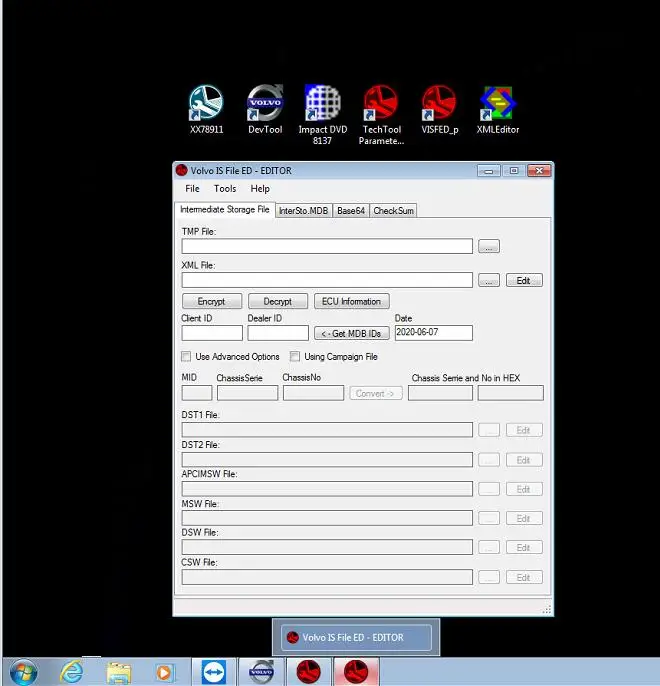Click the Get MDB IDs button
The image size is (660, 686).
click(352, 333)
